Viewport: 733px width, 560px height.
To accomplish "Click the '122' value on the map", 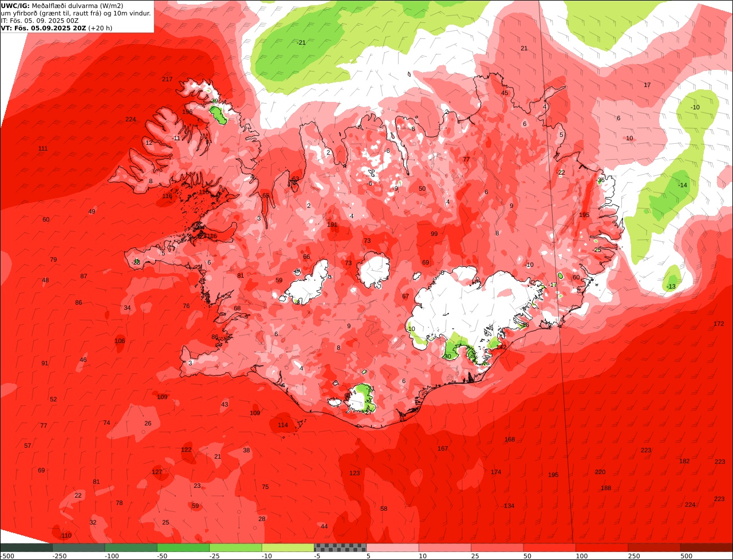I will click(186, 449).
